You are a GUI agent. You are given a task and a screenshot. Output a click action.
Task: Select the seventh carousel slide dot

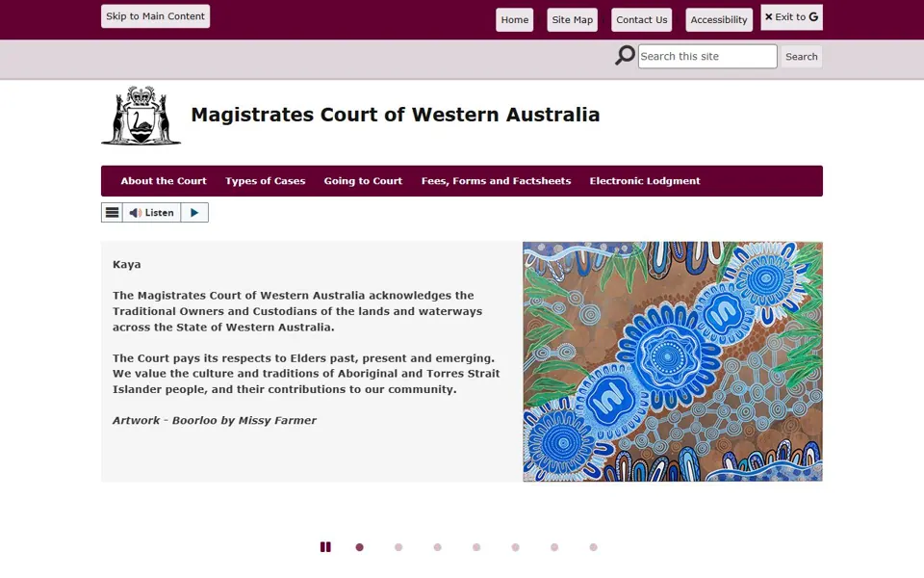click(594, 547)
